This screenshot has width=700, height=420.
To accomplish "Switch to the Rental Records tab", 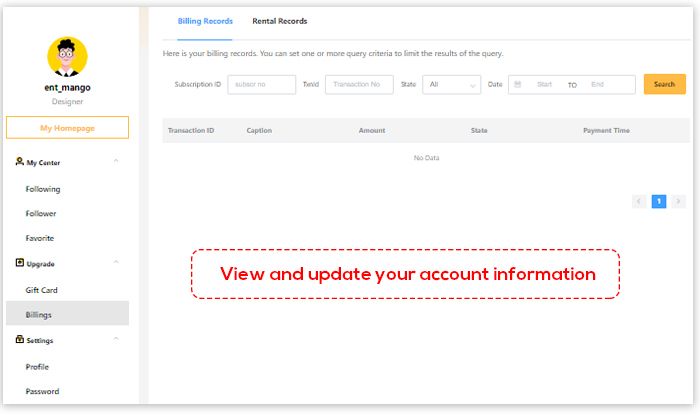I will (279, 21).
